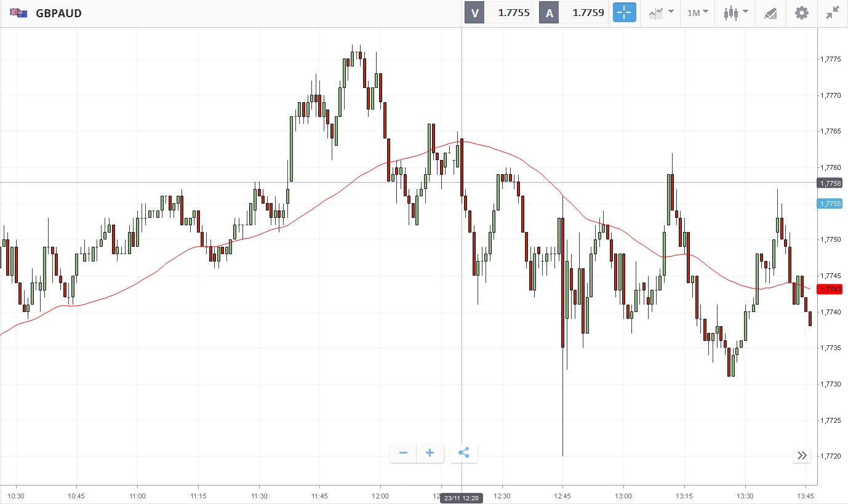Click the GBPAUD flag icon
This screenshot has height=504, width=848.
pos(18,13)
